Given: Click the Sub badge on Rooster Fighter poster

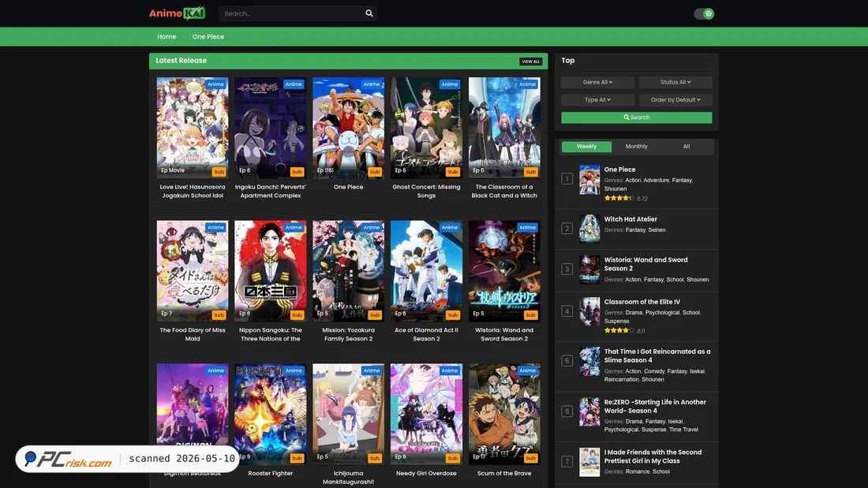Looking at the screenshot, I should pos(297,458).
